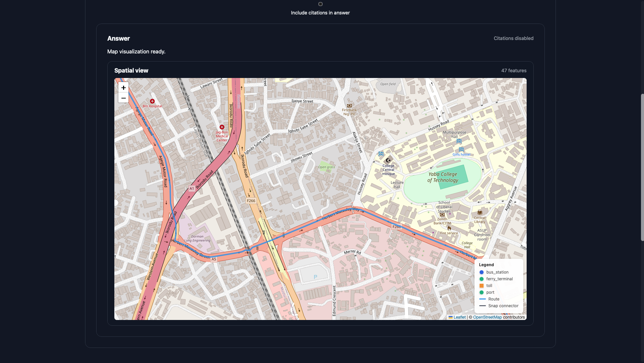Click the Girls hostel building icon
Image resolution: width=644 pixels, height=363 pixels.
(461, 150)
